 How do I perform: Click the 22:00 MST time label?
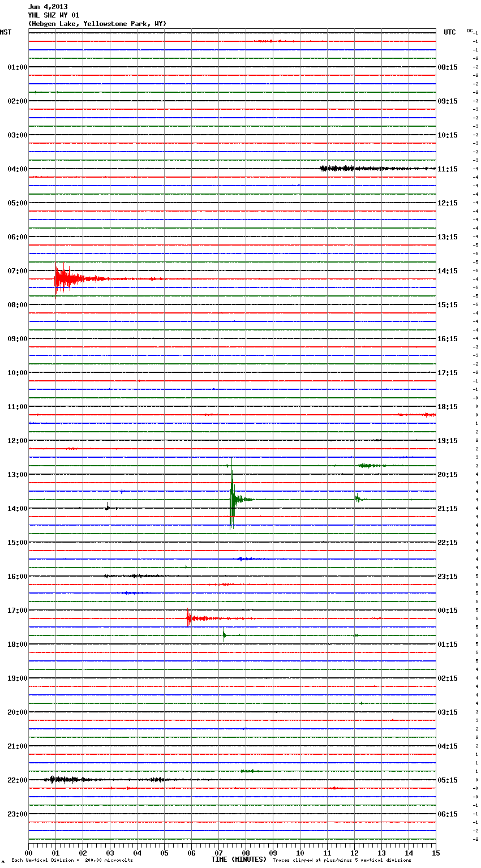(x=17, y=780)
